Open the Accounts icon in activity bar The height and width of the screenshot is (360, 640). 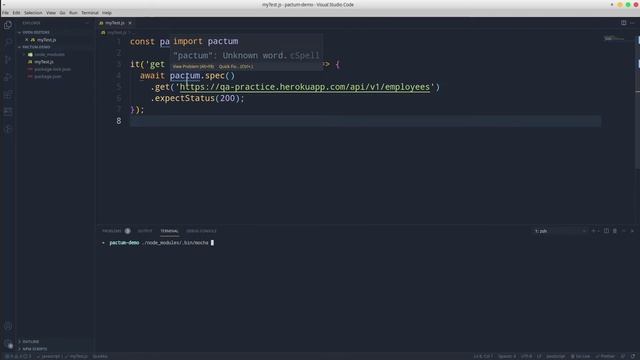tap(8, 326)
